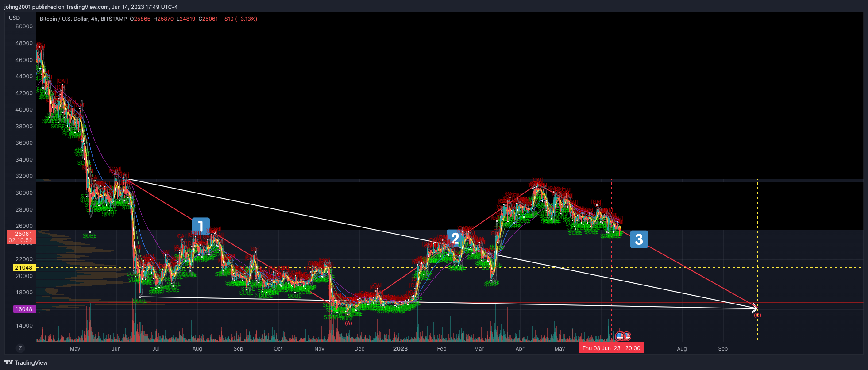
Task: Click the Jun month label on time axis
Action: (x=116, y=349)
